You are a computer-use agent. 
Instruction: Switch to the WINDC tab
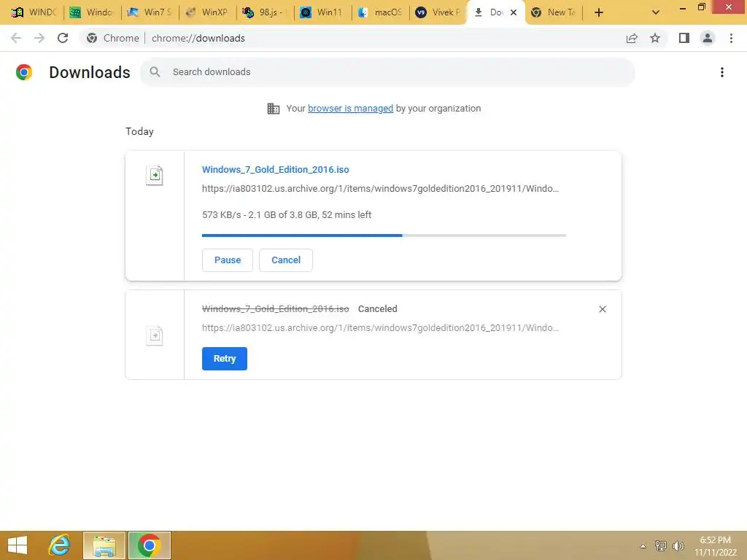point(34,12)
